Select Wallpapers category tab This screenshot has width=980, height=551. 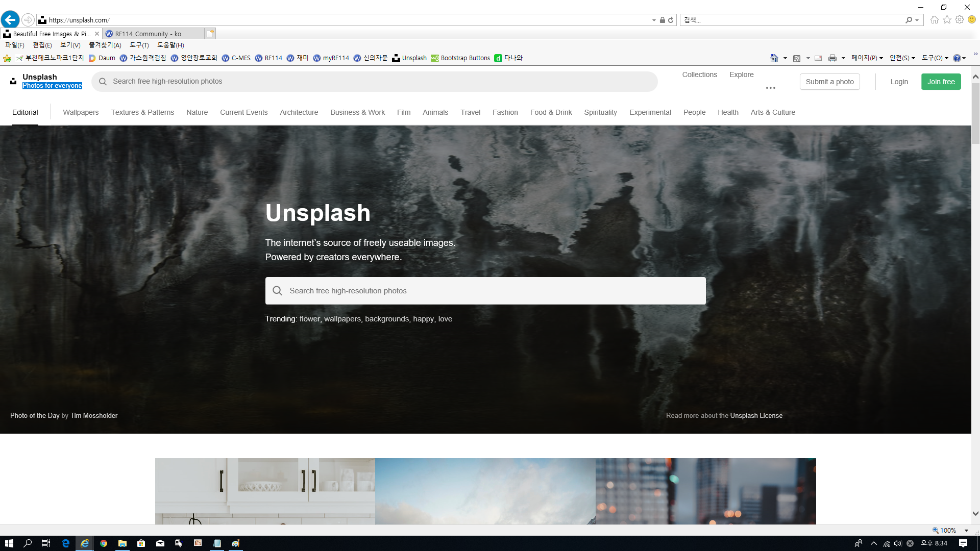tap(81, 112)
